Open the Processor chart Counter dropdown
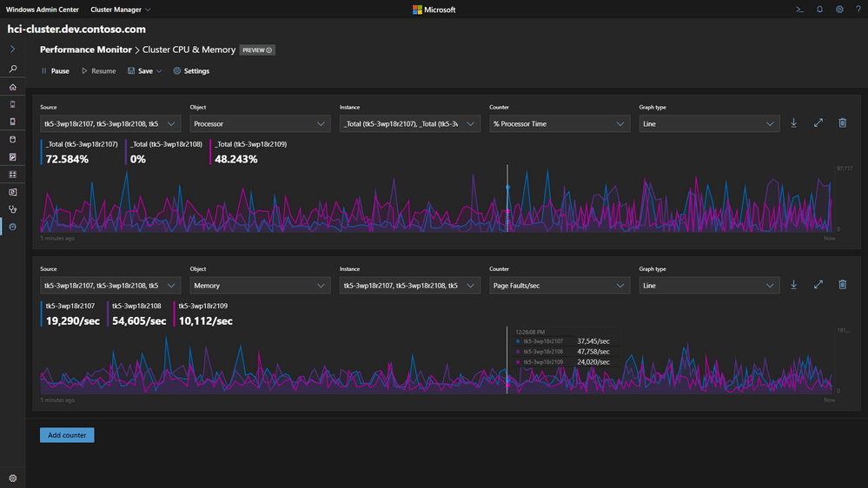868x488 pixels. coord(559,124)
